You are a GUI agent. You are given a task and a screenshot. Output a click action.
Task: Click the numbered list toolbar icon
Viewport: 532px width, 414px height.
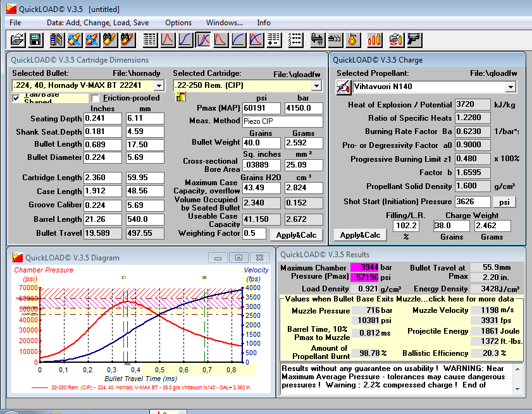point(295,40)
